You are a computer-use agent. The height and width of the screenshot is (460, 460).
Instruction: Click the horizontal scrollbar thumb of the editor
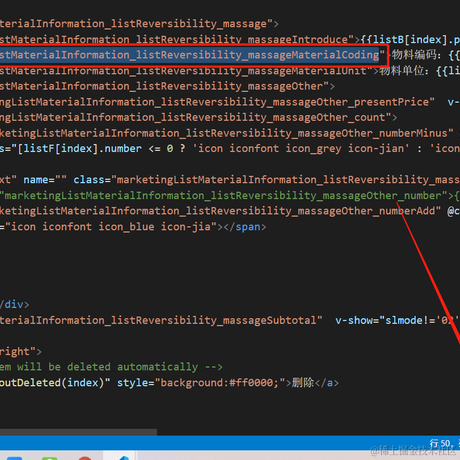(x=78, y=432)
